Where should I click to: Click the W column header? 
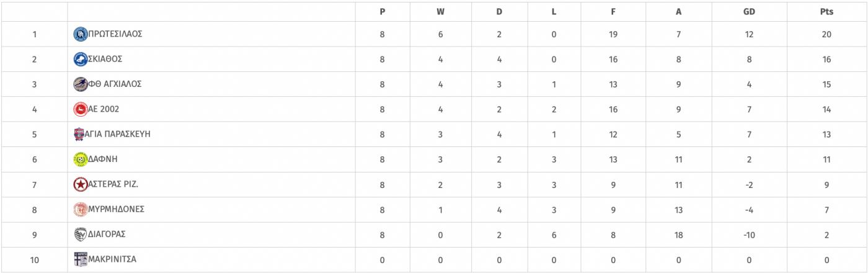pyautogui.click(x=440, y=12)
